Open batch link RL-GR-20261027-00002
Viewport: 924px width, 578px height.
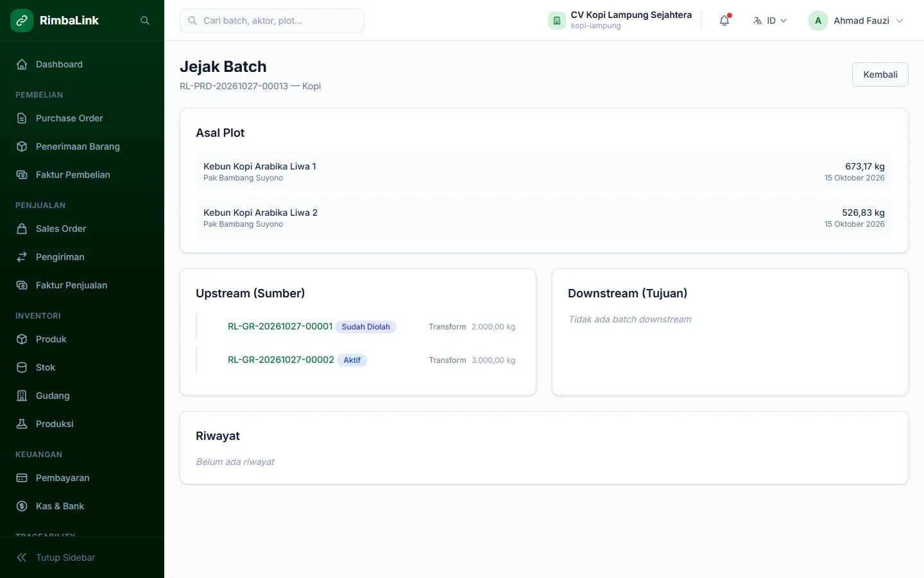pos(281,360)
